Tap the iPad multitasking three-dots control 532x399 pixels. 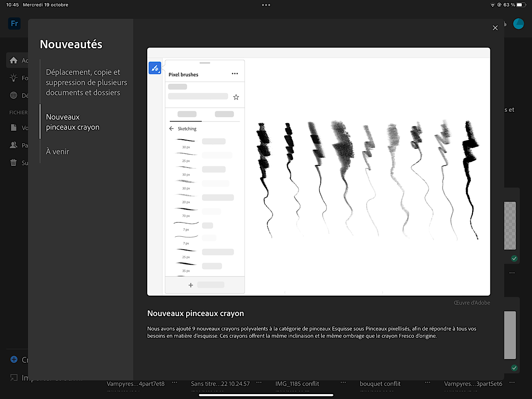point(266,5)
